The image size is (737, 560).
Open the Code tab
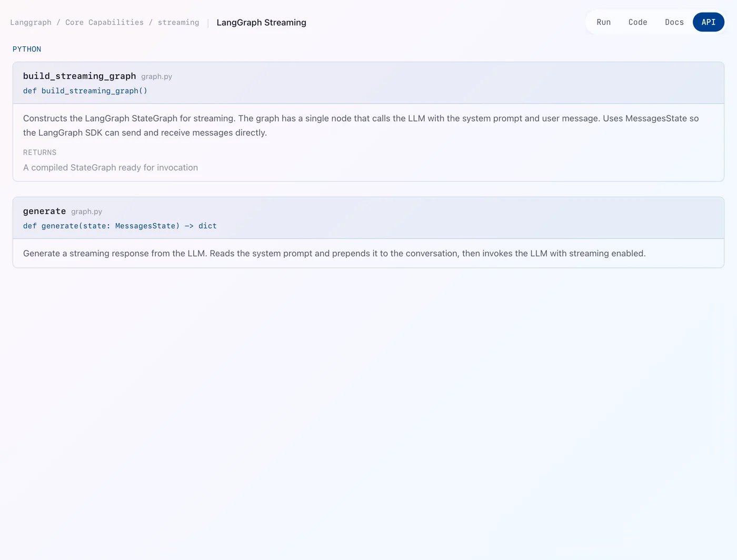click(x=638, y=22)
